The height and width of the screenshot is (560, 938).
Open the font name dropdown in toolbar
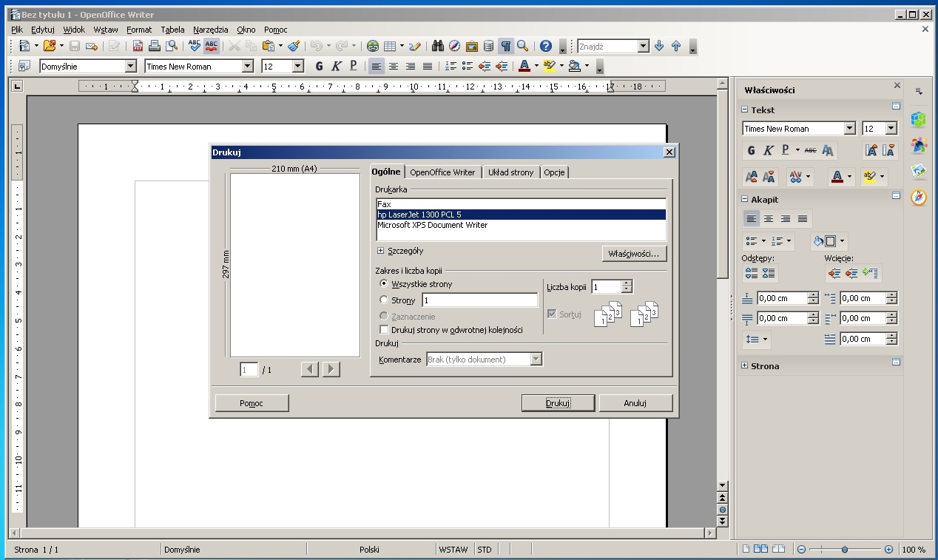pos(248,67)
